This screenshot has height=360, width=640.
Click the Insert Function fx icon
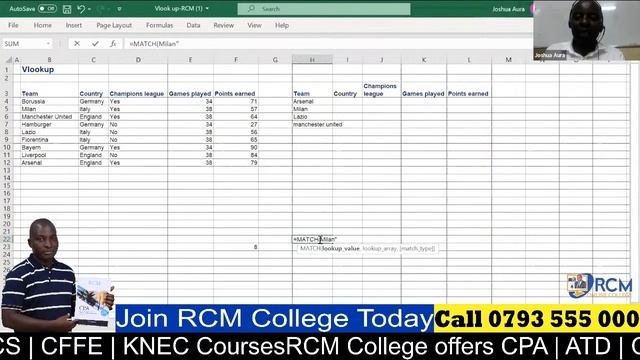pos(113,44)
